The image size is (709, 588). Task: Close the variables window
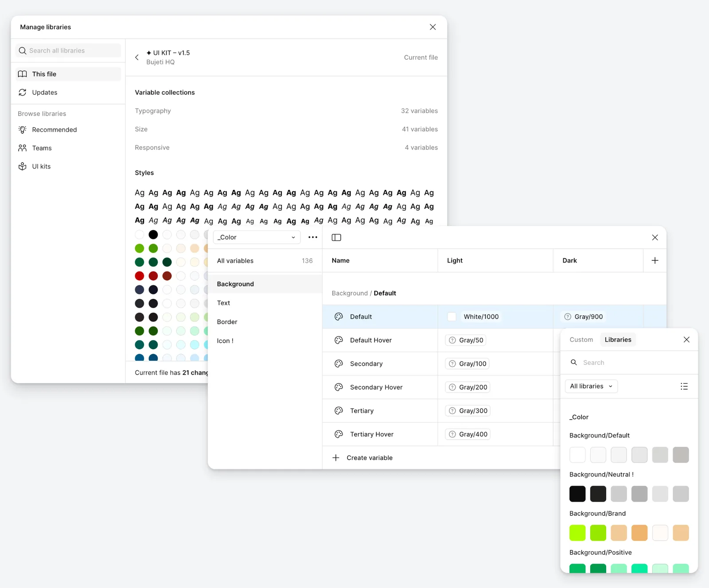(x=655, y=237)
